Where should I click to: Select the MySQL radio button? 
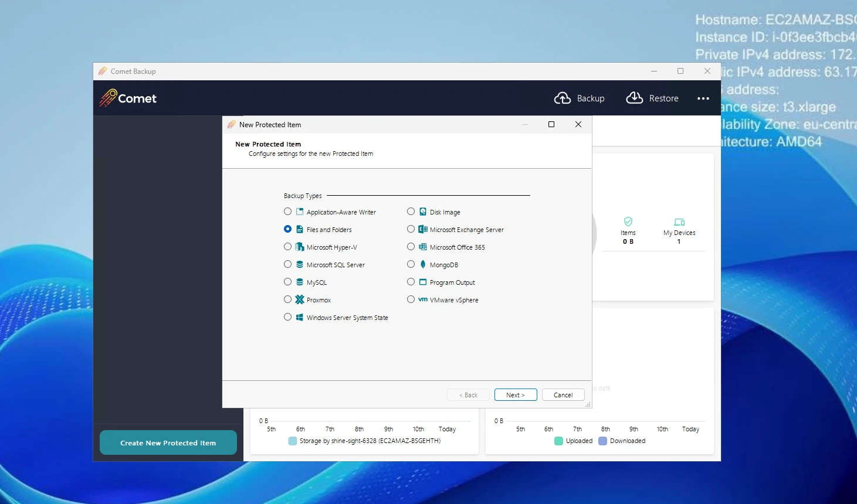287,282
